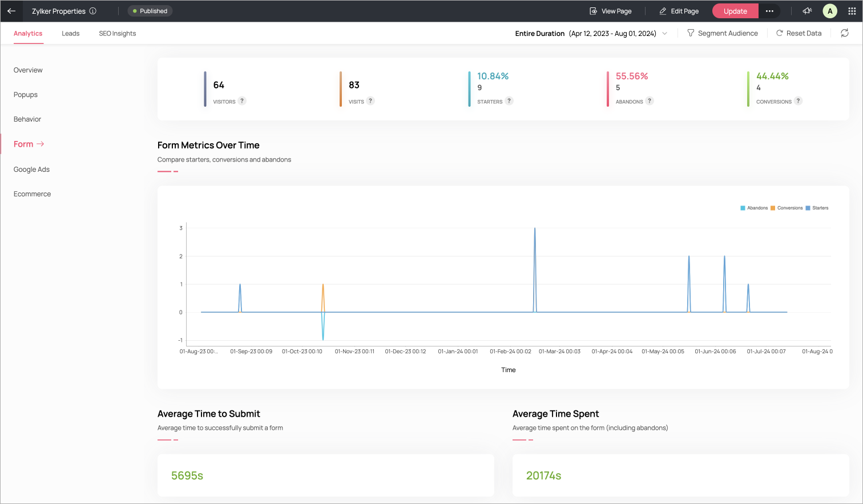Click the refresh data icon
863x504 pixels.
click(844, 33)
